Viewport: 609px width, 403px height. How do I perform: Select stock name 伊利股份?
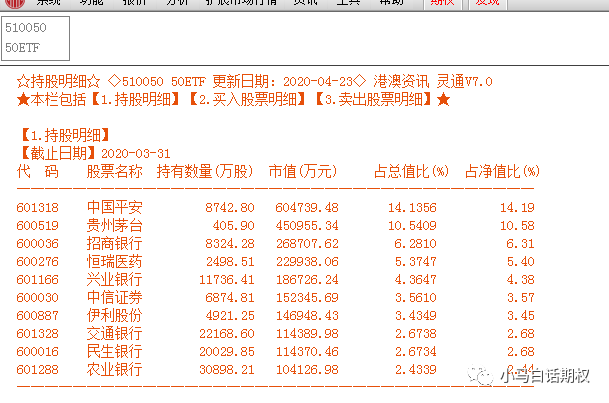click(x=115, y=315)
